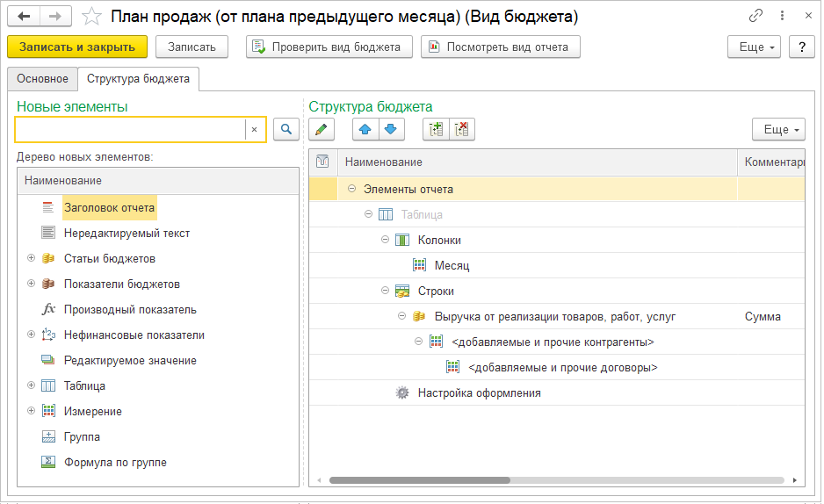
Task: Clear the search field with x button
Action: coord(254,130)
